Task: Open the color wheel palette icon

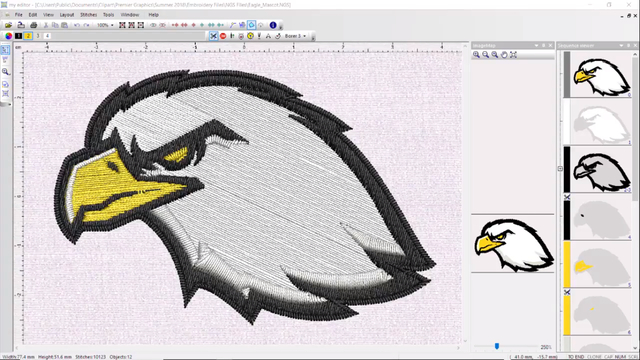Action: click(x=9, y=36)
